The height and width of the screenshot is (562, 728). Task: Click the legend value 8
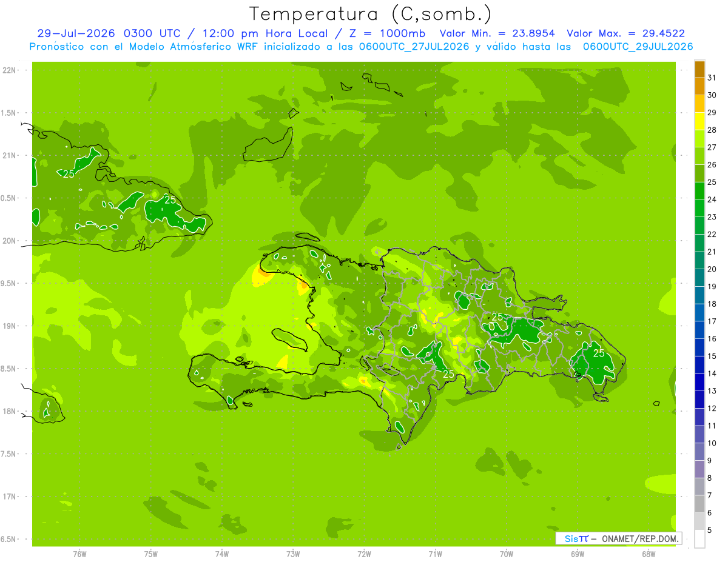tap(710, 478)
